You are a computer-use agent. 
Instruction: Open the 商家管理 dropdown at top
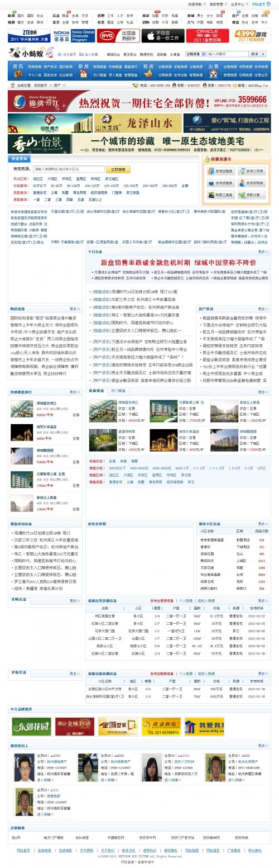219,4
